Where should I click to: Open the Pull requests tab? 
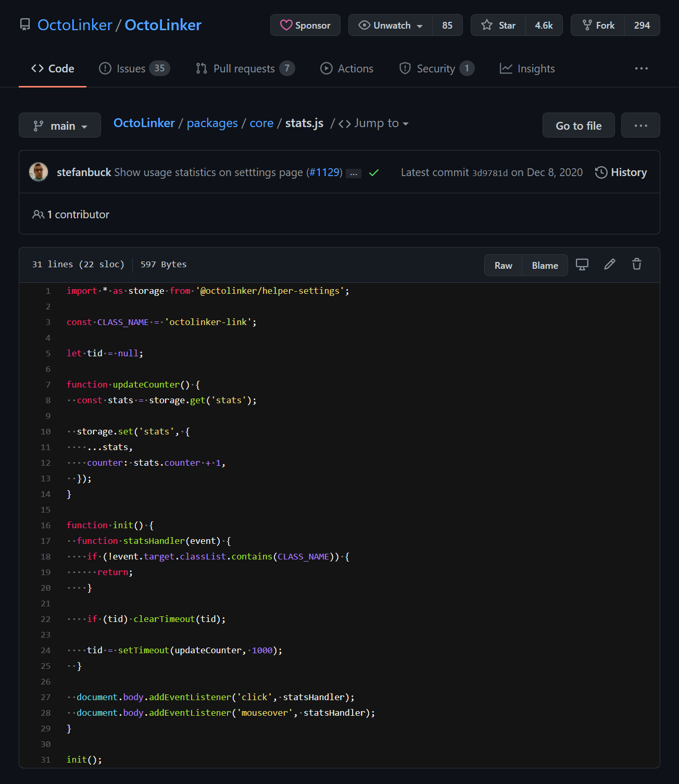click(x=245, y=68)
